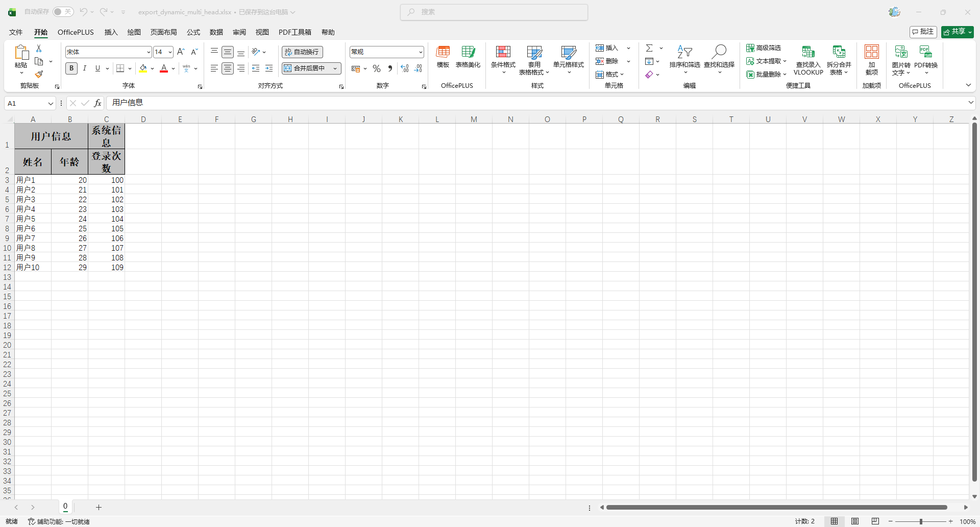Click the Format Painter brush icon

point(39,75)
